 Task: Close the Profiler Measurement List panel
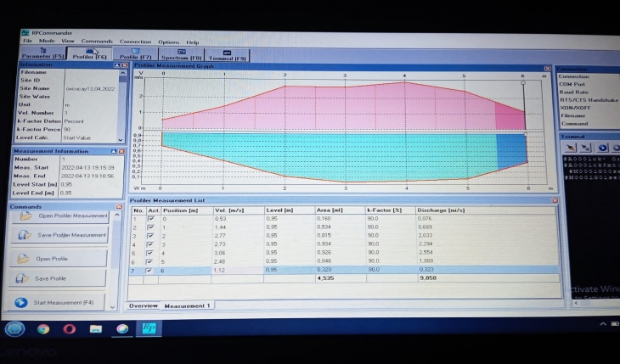(555, 201)
